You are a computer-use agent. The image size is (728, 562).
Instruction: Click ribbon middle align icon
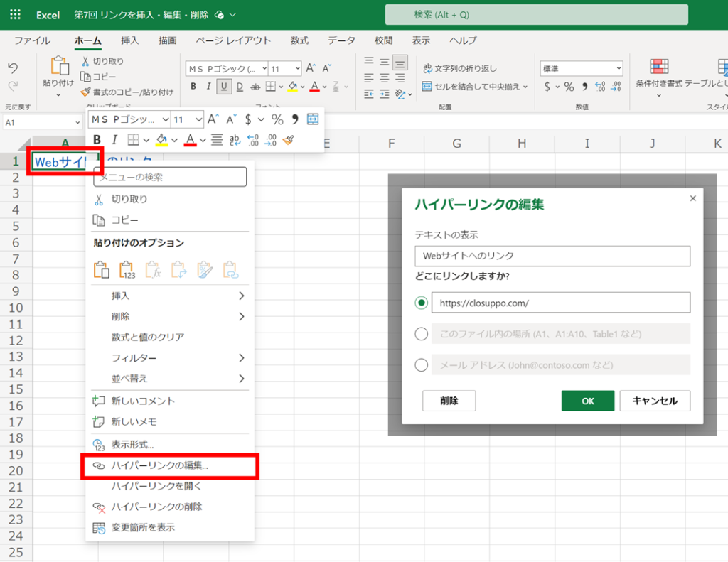pyautogui.click(x=385, y=61)
